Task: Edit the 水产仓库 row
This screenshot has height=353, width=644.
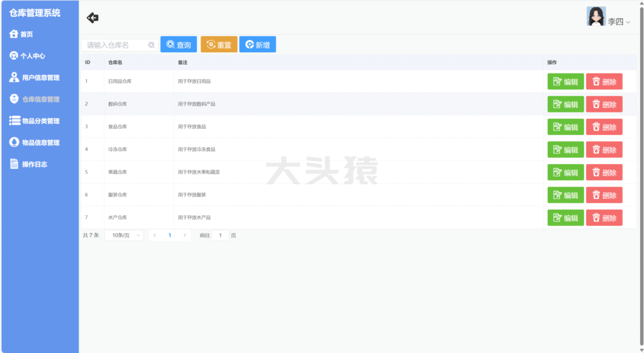Action: [x=565, y=218]
